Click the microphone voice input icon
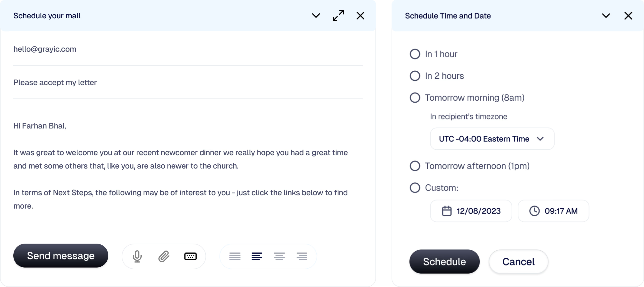Viewport: 644px width, 287px height. (137, 256)
